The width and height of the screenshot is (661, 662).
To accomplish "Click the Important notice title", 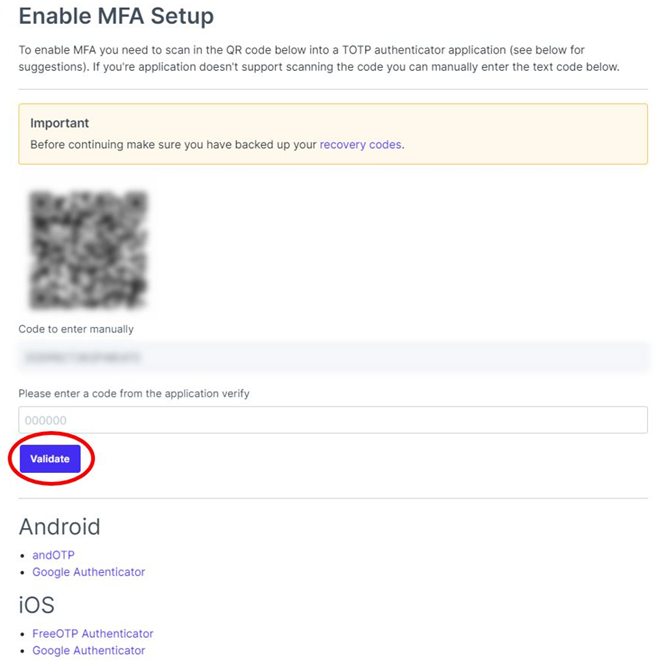I will click(60, 123).
